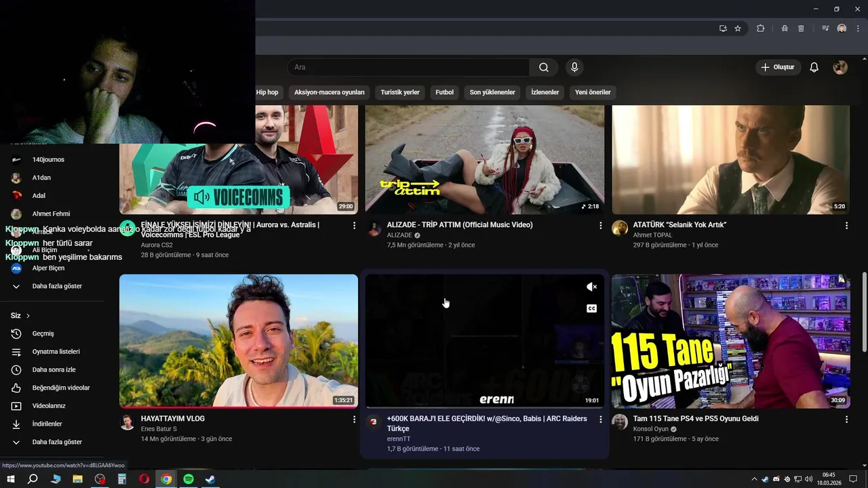Expand Daha fazla göster under İndirilenler

[57, 442]
